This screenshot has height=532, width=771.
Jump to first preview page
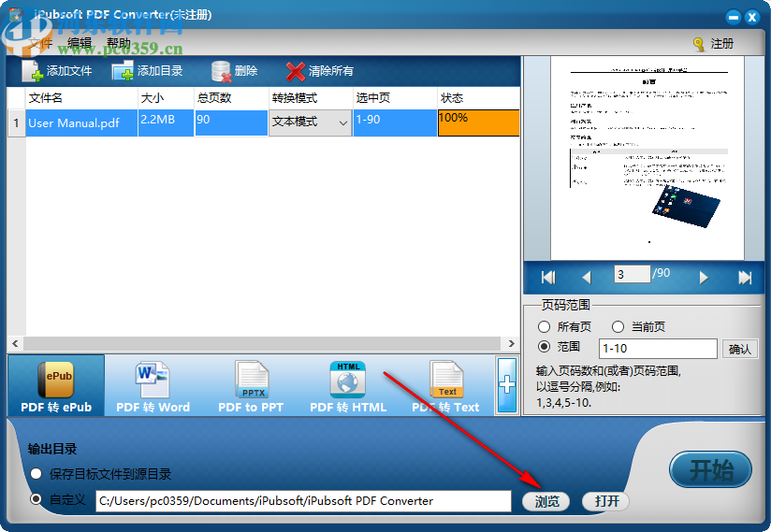(548, 278)
